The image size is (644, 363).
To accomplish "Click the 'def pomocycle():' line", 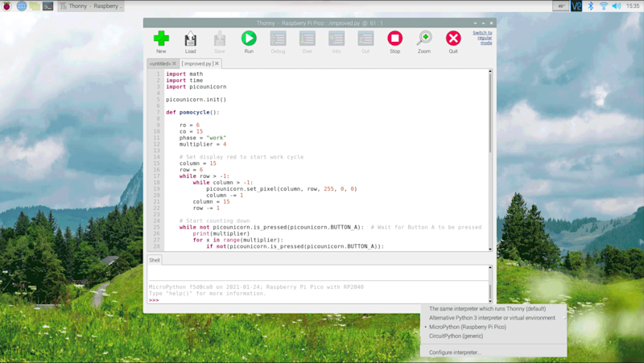I will click(x=192, y=112).
